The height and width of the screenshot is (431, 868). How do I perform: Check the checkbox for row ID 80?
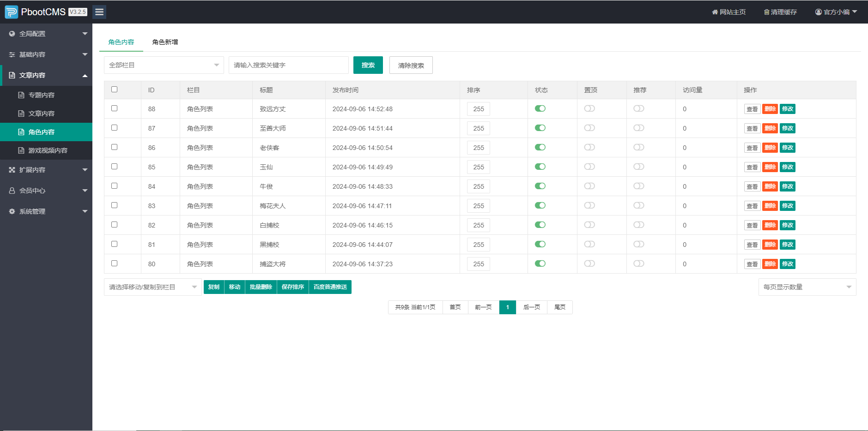[115, 263]
